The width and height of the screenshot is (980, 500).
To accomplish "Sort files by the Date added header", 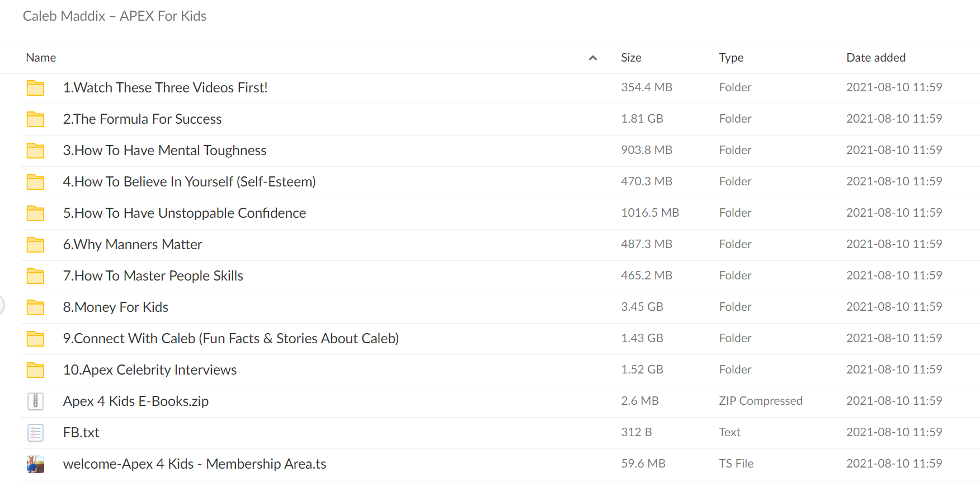I will pyautogui.click(x=876, y=58).
